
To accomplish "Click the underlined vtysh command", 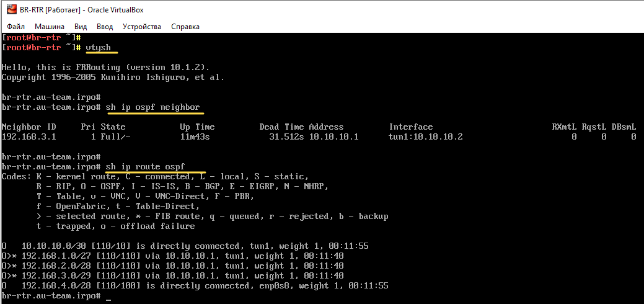I will coord(100,47).
